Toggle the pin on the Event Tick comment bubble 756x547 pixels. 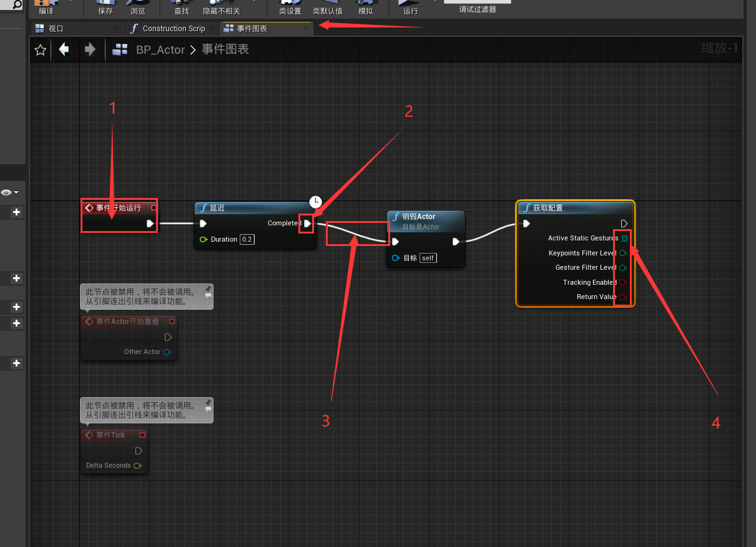tap(209, 402)
